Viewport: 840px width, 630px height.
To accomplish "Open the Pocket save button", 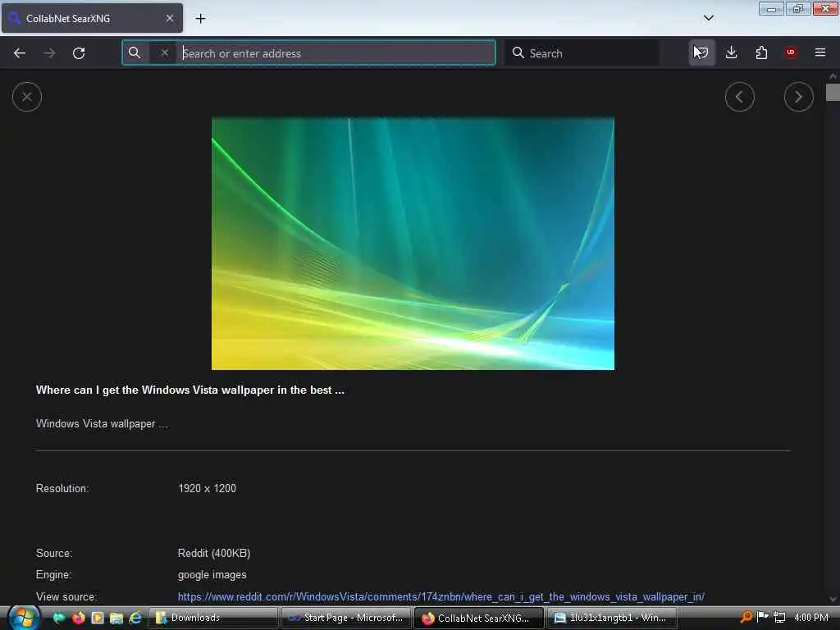I will (701, 52).
